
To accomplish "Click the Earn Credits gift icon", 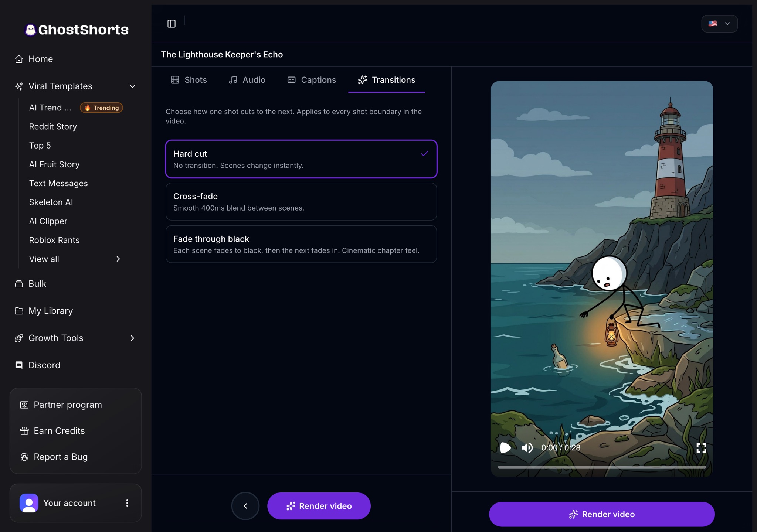I will pyautogui.click(x=24, y=431).
